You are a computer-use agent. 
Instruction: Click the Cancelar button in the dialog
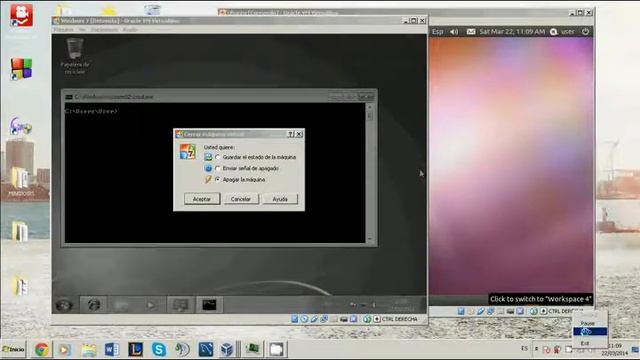(x=241, y=199)
